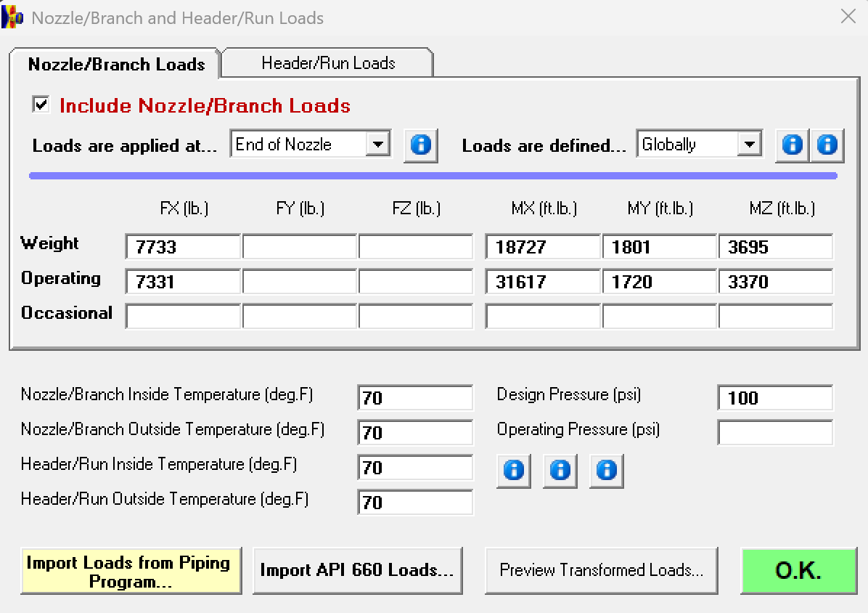The width and height of the screenshot is (868, 613).
Task: Open Preview Transformed Loads
Action: [x=601, y=571]
